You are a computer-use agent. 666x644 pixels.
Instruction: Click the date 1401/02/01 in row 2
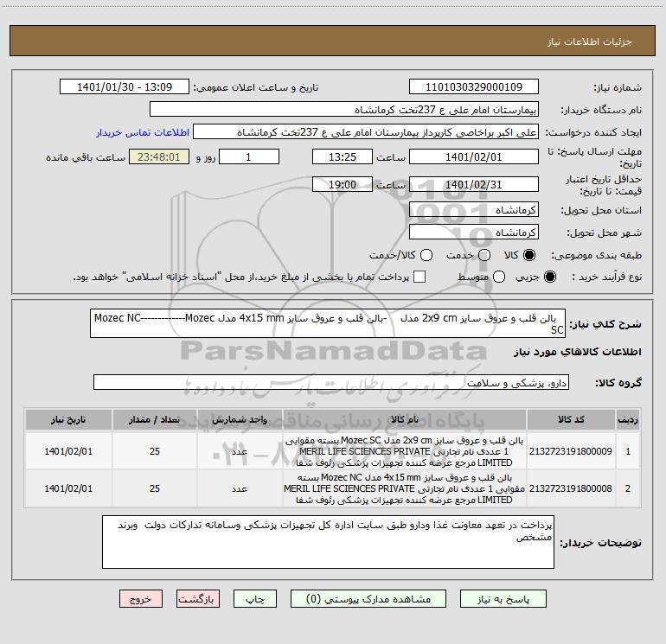coord(68,488)
